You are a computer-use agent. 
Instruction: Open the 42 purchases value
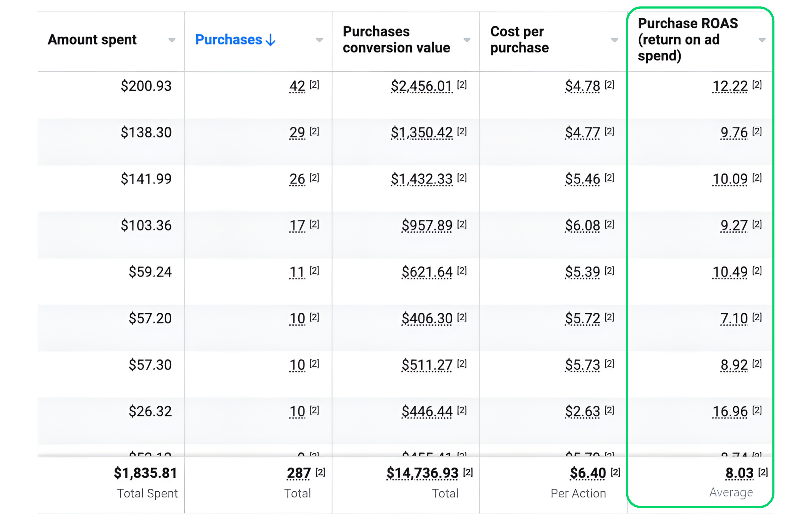coord(297,86)
